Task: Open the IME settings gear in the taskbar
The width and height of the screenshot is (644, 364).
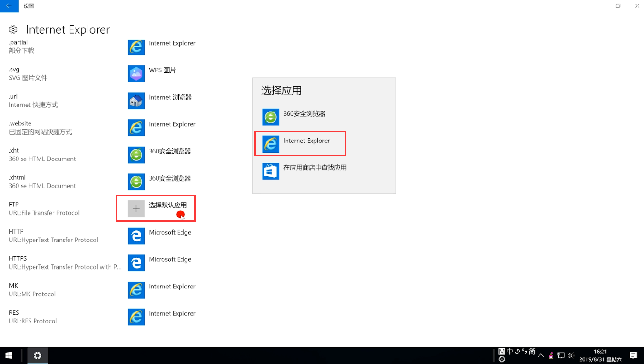Action: pyautogui.click(x=502, y=359)
